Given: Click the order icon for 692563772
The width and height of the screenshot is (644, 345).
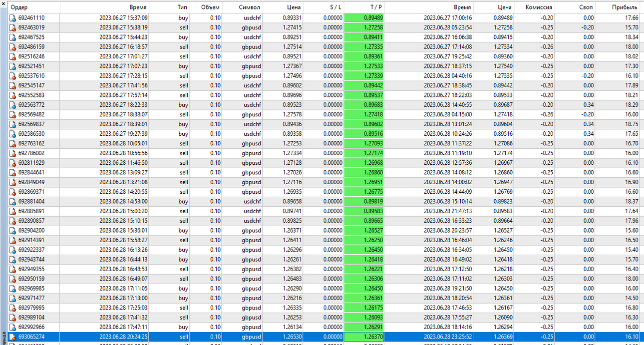Looking at the screenshot, I should pos(12,105).
